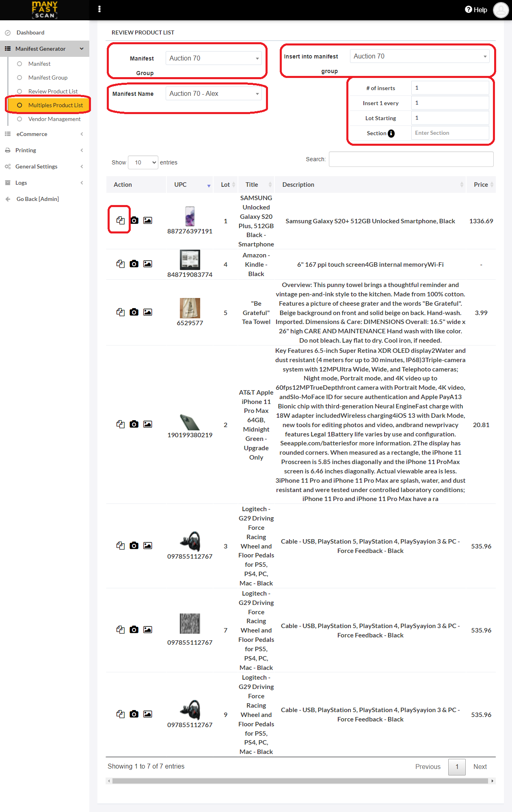Click camera icon in Logitech lot 9 row
512x812 pixels.
(x=134, y=714)
